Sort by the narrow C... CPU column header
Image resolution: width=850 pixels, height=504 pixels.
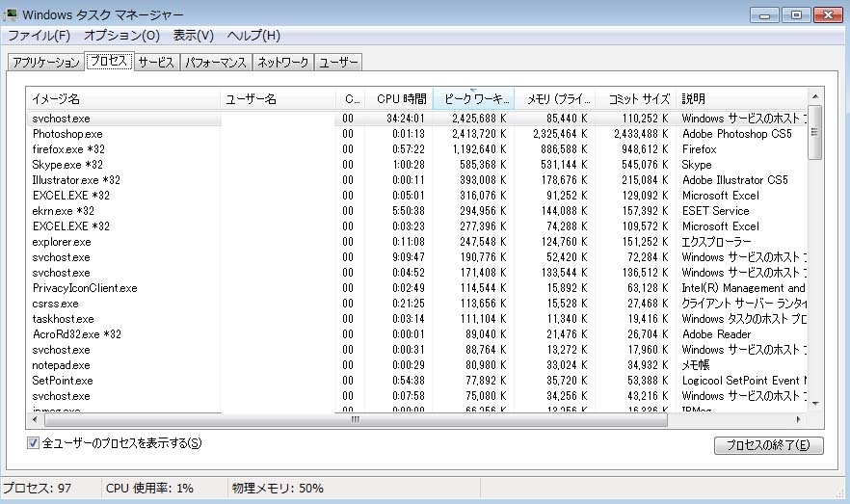[x=351, y=99]
